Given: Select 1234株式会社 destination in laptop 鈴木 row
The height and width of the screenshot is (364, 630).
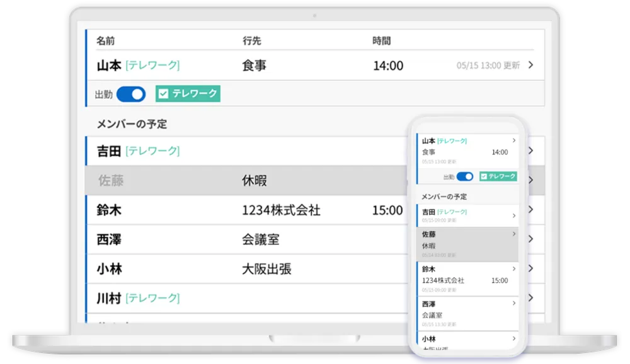Looking at the screenshot, I should pyautogui.click(x=281, y=210).
